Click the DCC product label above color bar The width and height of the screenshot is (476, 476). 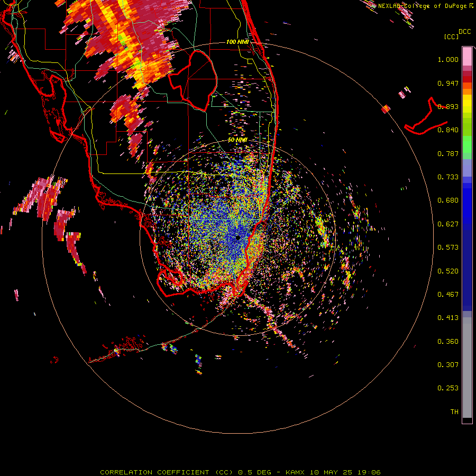click(464, 32)
